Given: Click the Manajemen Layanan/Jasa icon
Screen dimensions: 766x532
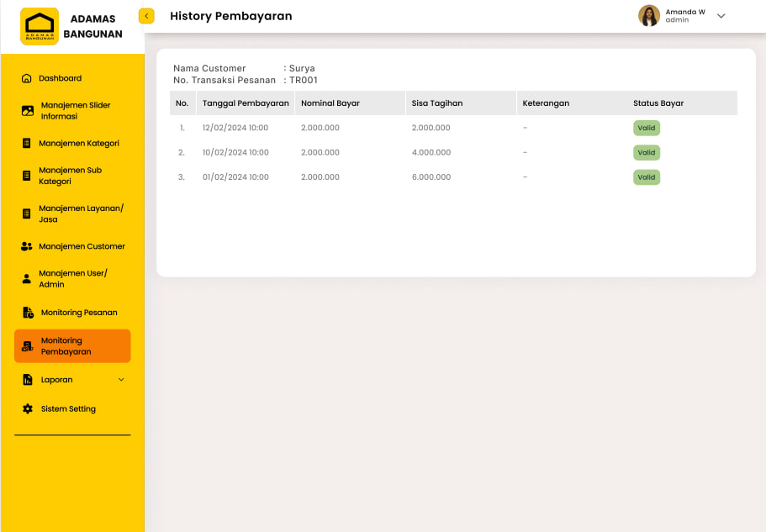Looking at the screenshot, I should pyautogui.click(x=26, y=213).
